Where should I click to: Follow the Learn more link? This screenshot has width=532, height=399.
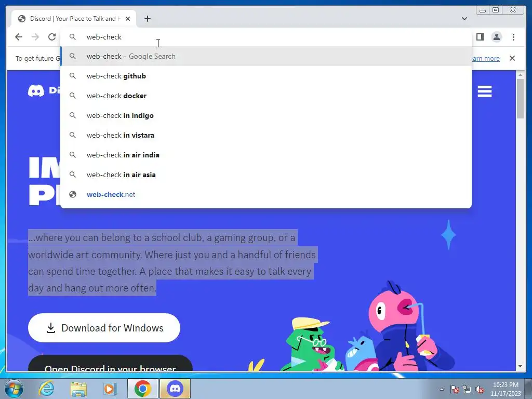[485, 58]
